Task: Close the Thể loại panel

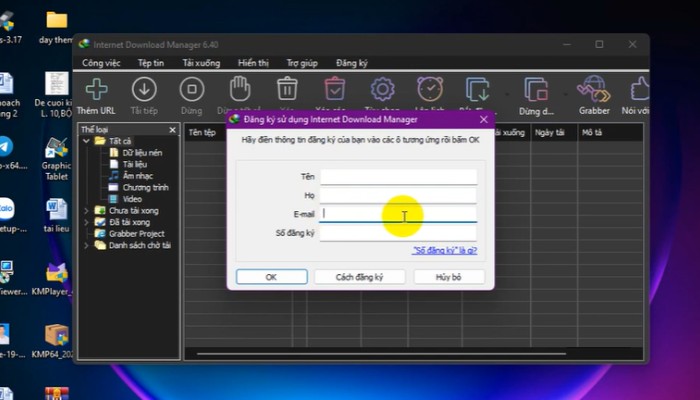Action: (173, 130)
